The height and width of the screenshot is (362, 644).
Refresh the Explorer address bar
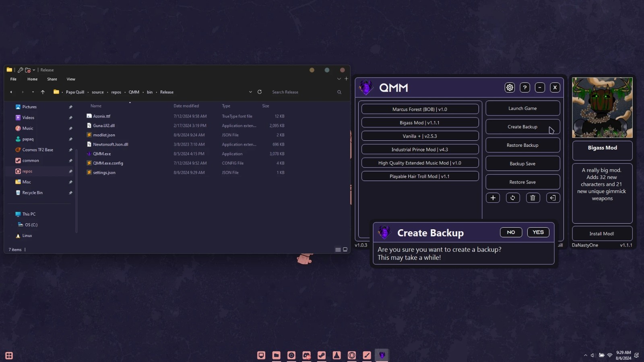[260, 92]
